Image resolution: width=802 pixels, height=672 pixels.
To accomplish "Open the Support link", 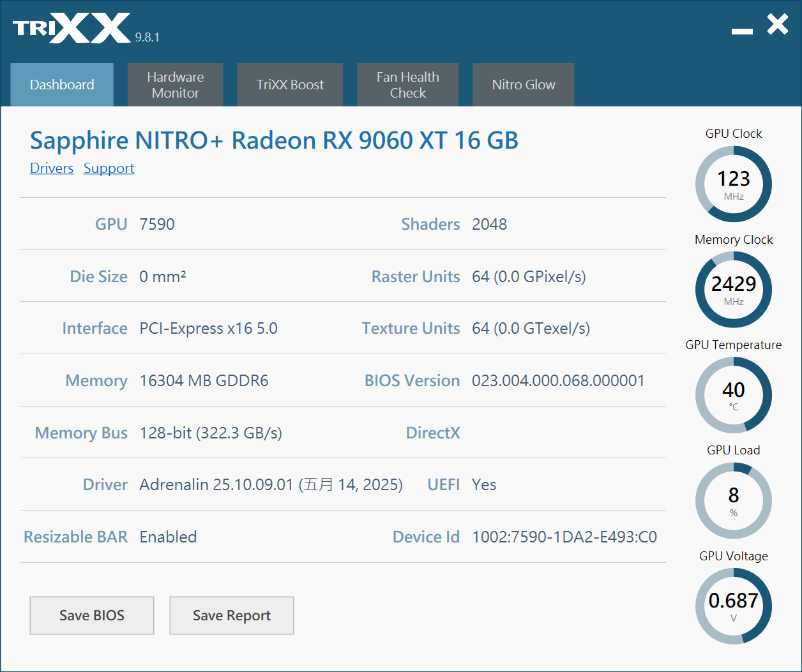I will coord(109,168).
